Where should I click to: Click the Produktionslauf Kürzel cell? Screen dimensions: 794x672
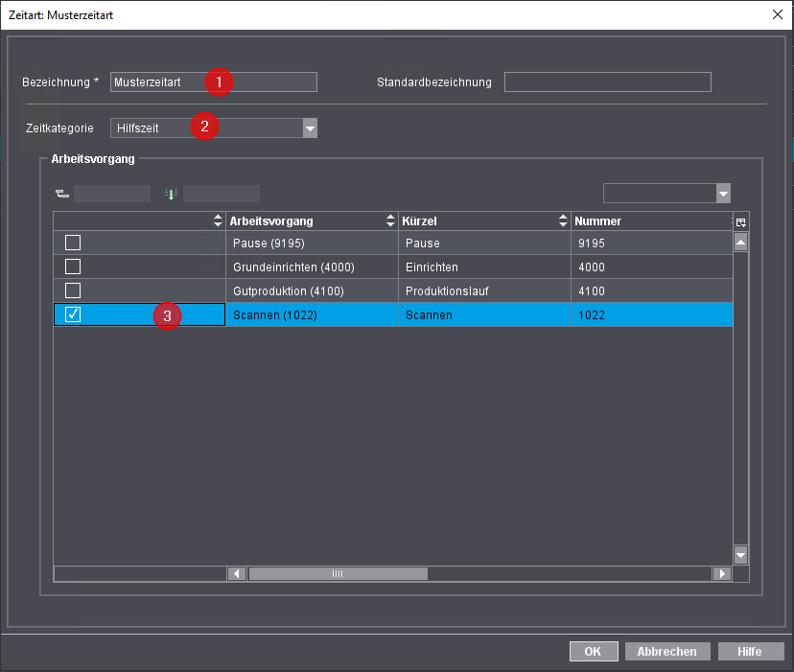(x=484, y=291)
